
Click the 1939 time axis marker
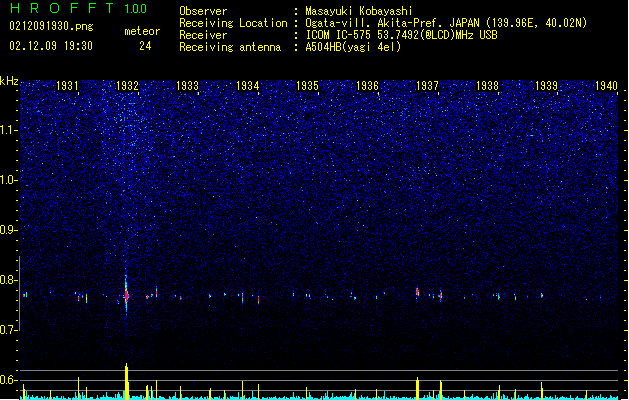click(x=546, y=86)
